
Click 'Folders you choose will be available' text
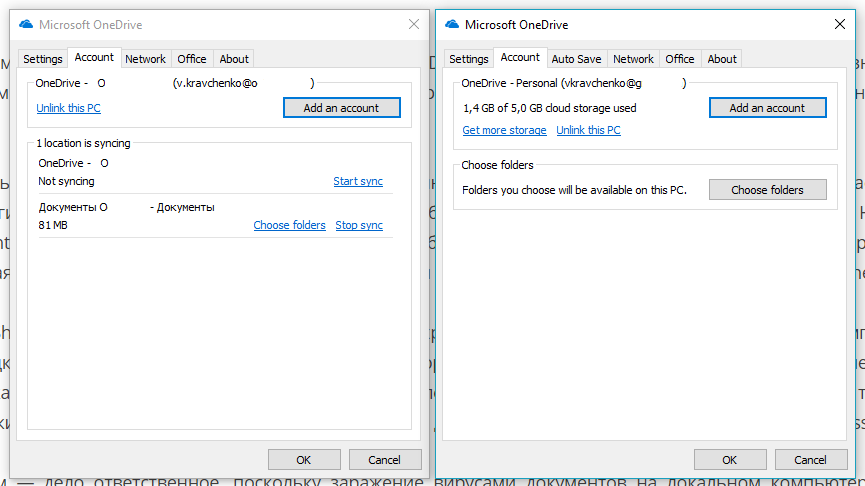[574, 190]
